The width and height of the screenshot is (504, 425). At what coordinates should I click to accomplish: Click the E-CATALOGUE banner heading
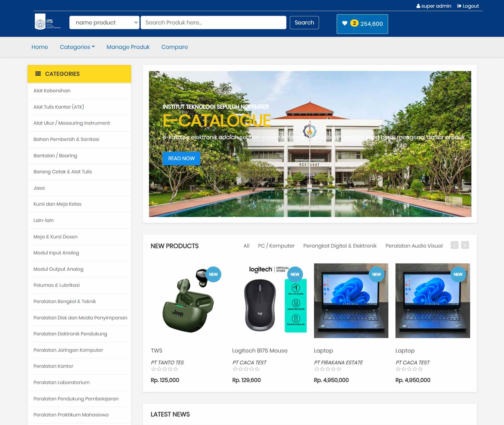click(x=217, y=121)
